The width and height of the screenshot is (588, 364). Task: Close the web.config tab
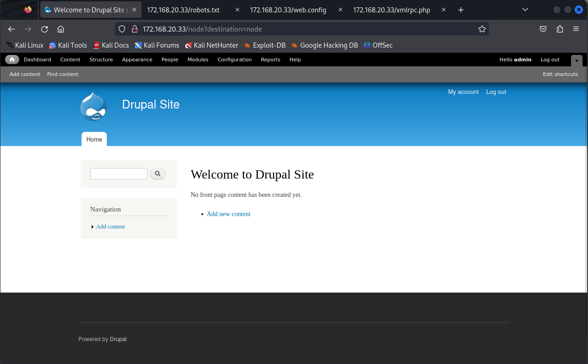pyautogui.click(x=340, y=10)
